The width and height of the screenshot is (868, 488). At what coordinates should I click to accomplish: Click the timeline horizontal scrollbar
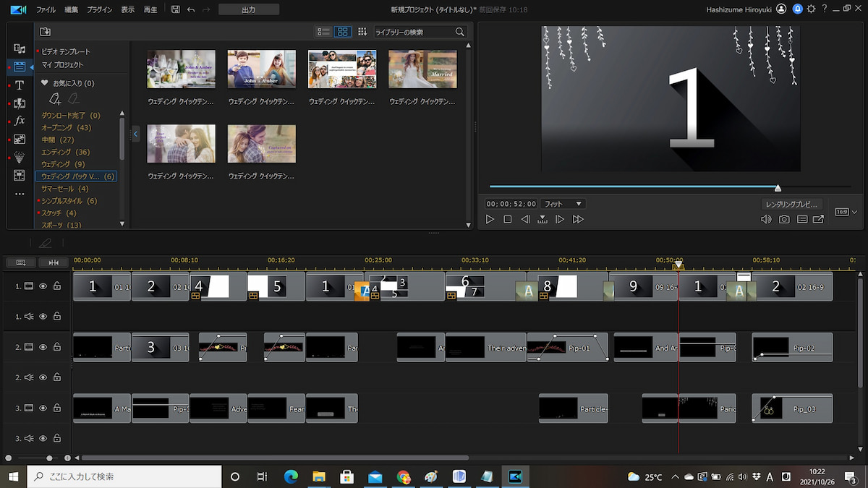click(275, 458)
